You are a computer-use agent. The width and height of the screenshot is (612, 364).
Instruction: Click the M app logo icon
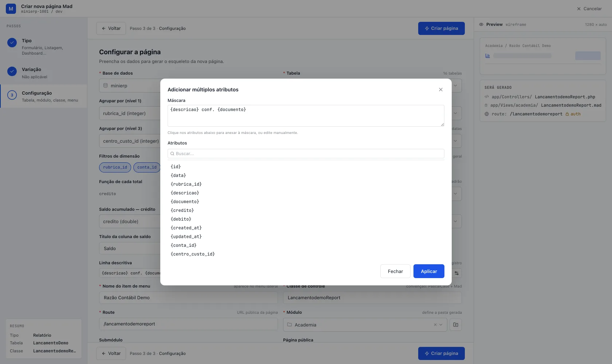coord(11,9)
